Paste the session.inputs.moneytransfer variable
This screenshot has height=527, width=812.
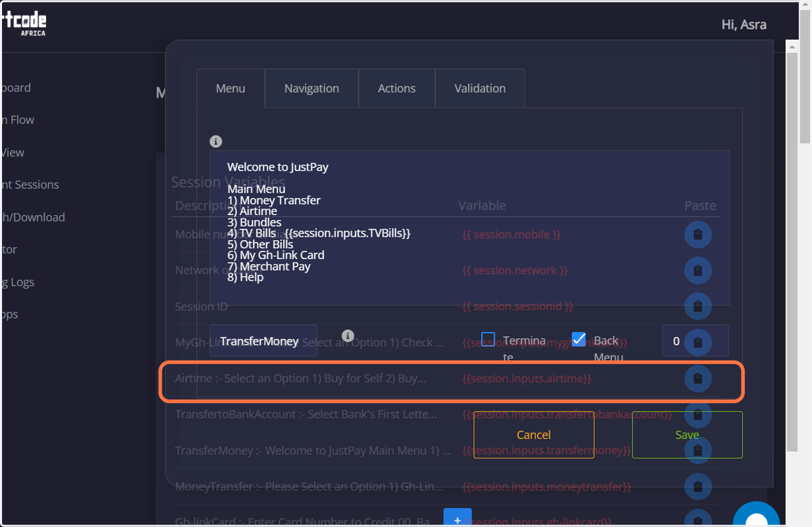698,486
